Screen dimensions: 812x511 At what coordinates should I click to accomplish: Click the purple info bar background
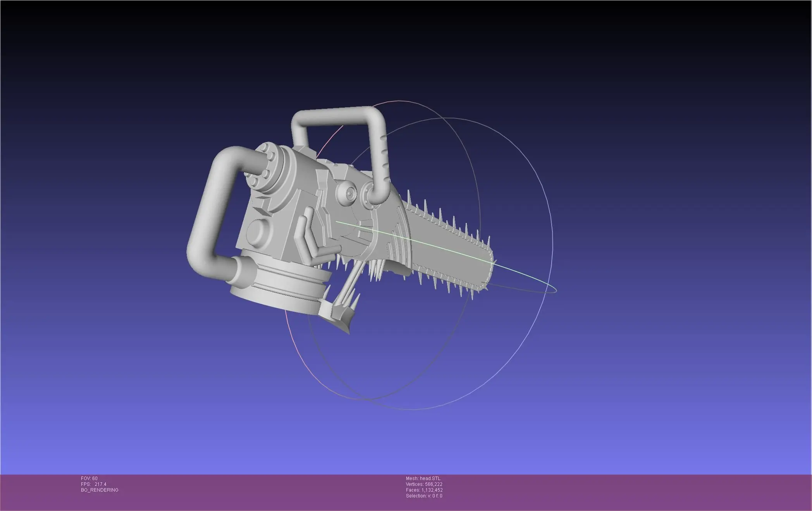[620, 492]
